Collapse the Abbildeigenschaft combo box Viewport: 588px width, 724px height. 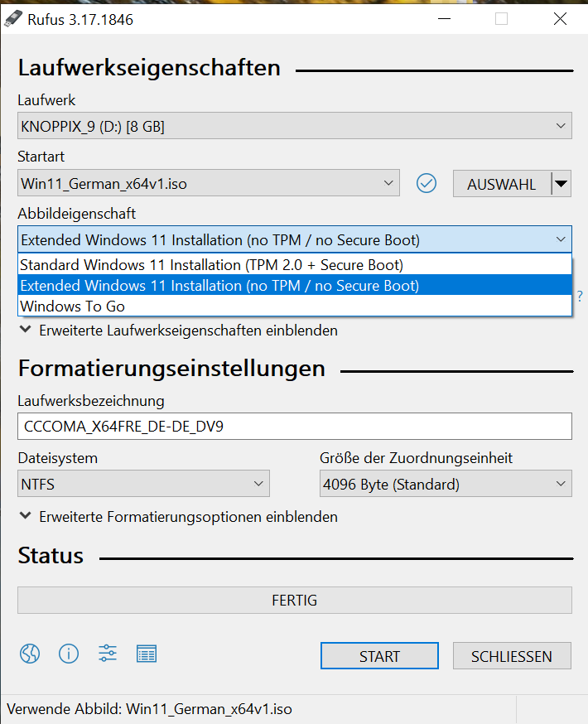point(295,239)
